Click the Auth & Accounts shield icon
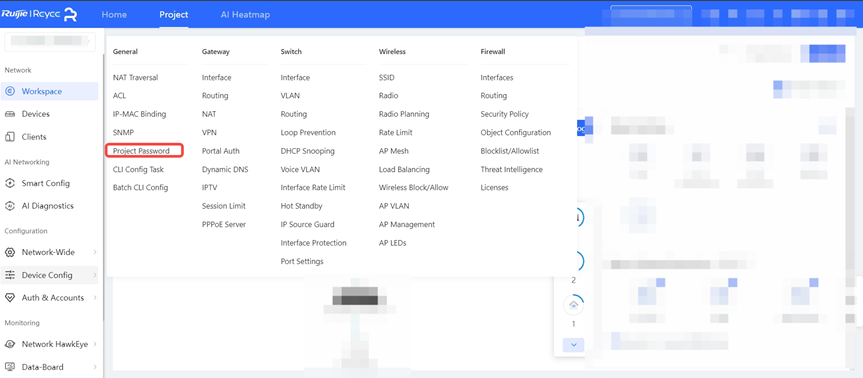Screen dimensions: 863x378 10,298
